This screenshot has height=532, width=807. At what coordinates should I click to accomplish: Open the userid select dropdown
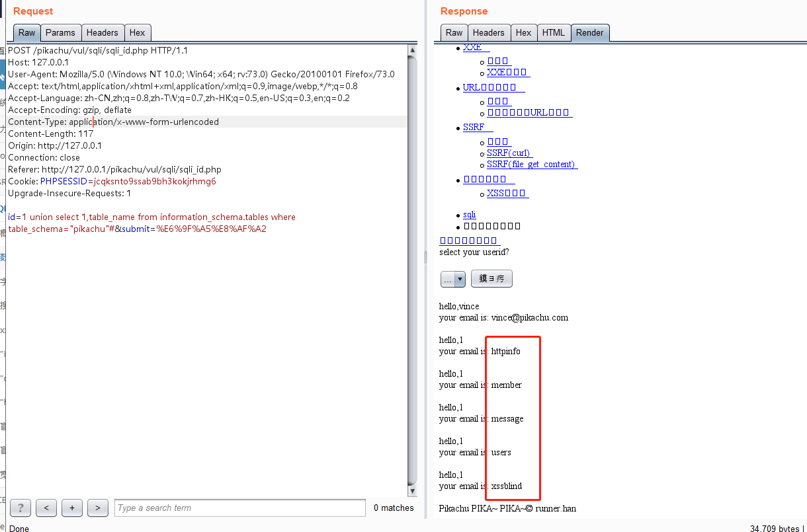pos(453,279)
